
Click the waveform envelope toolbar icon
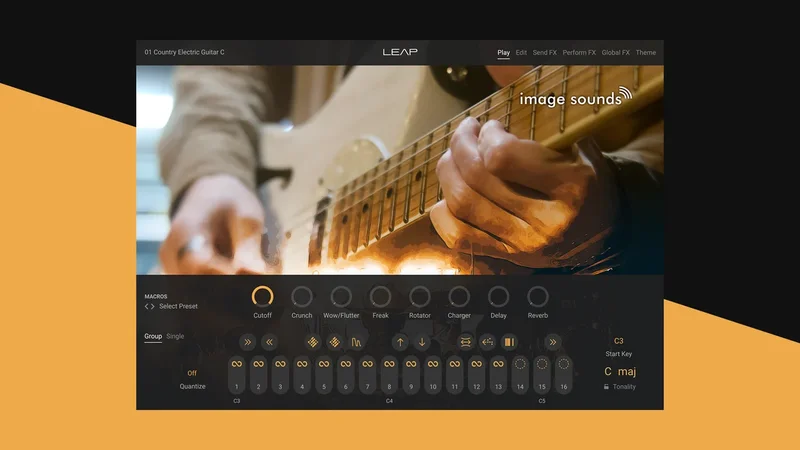[x=356, y=342]
